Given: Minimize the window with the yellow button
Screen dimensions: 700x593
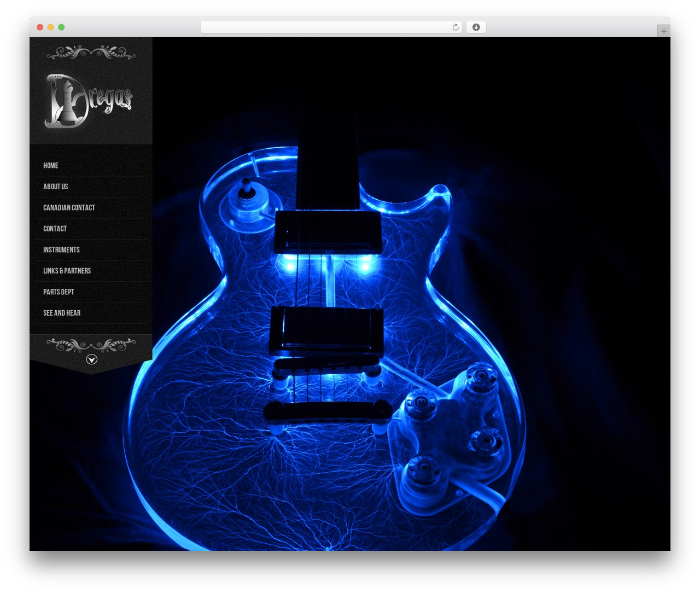Looking at the screenshot, I should (50, 27).
